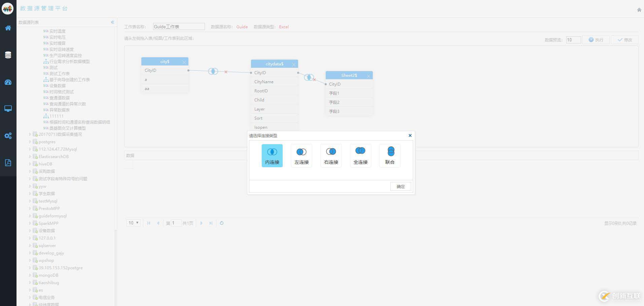Click the city$ table header
Image resolution: width=644 pixels, height=306 pixels.
coord(165,62)
